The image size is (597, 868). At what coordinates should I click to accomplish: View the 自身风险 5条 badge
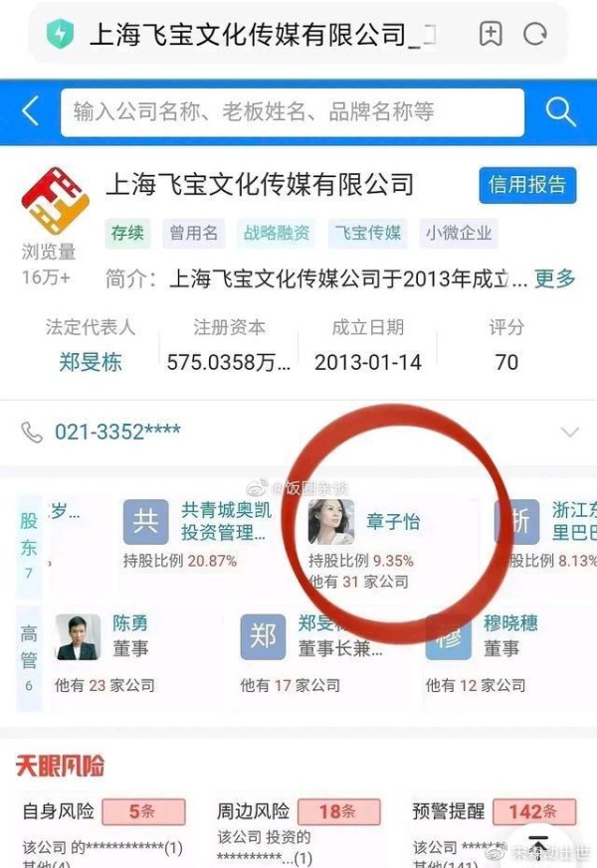coord(144,811)
